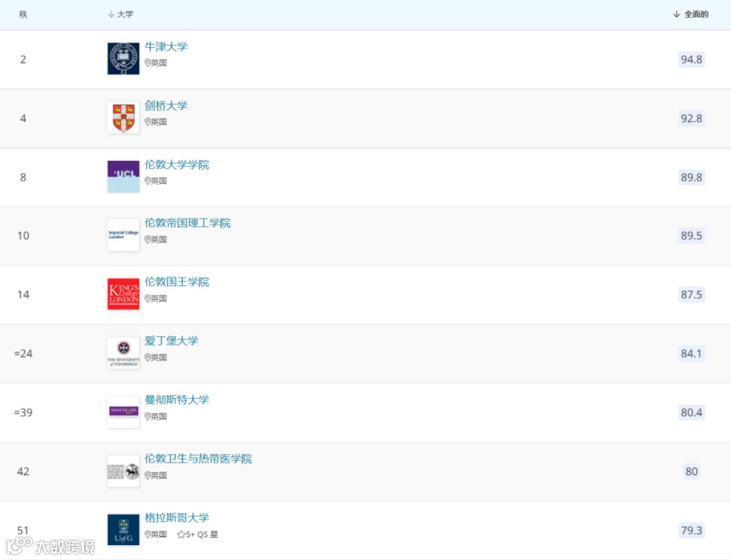Viewport: 731px width, 560px height.
Task: Click the location pin under 剑桥大学
Action: click(148, 122)
